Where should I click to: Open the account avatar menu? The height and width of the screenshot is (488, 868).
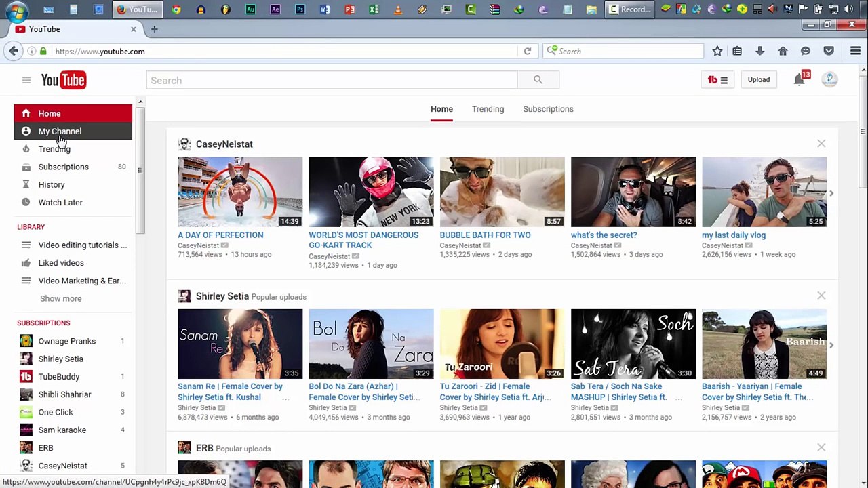click(x=829, y=80)
